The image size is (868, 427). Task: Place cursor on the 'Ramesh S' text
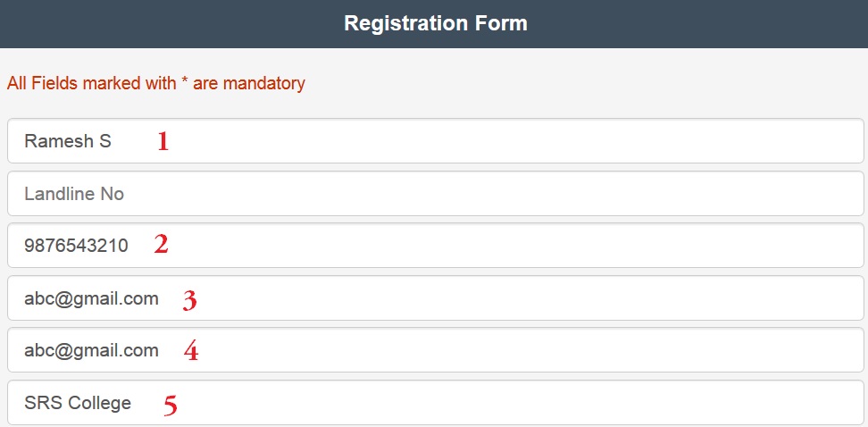pyautogui.click(x=68, y=141)
